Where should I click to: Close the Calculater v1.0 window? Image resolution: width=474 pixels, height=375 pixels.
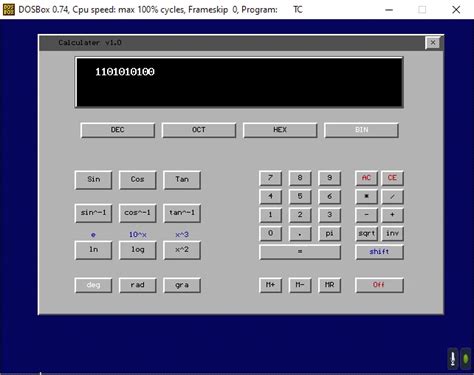pyautogui.click(x=433, y=43)
